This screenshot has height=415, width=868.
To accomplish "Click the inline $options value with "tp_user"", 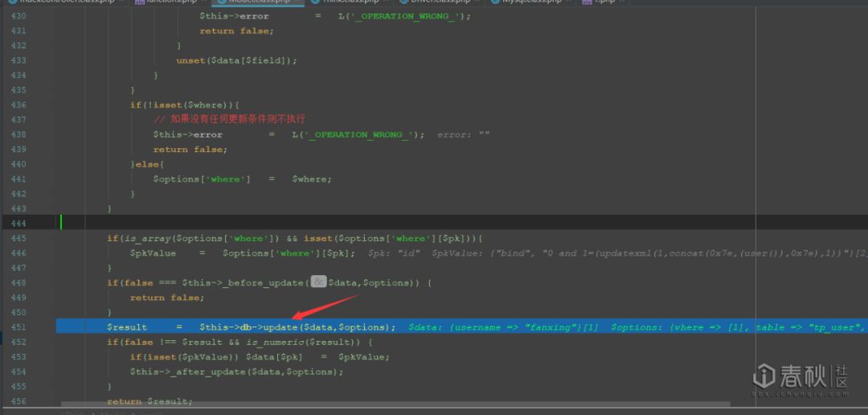I will tap(739, 327).
